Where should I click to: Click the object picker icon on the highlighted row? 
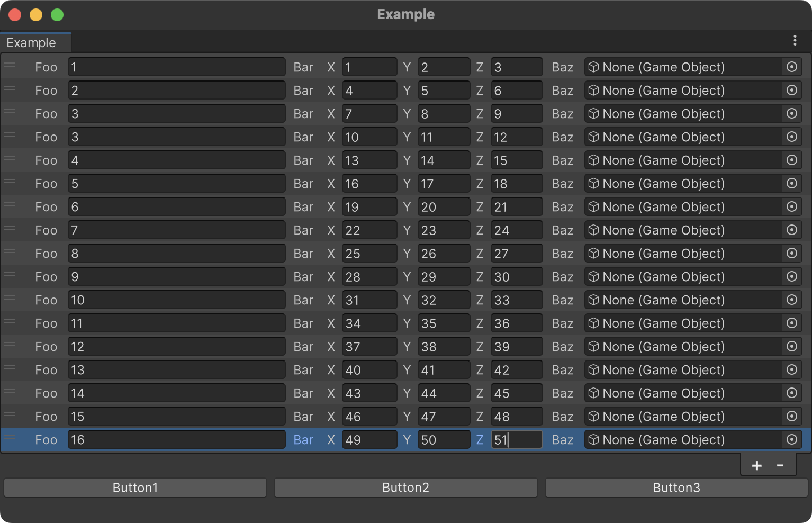[x=792, y=439]
